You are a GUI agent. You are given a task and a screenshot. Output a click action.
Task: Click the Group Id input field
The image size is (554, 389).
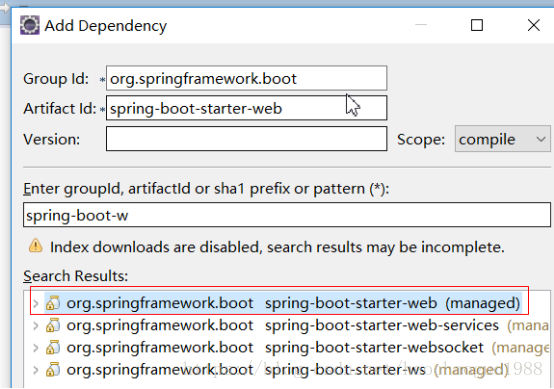pos(247,78)
